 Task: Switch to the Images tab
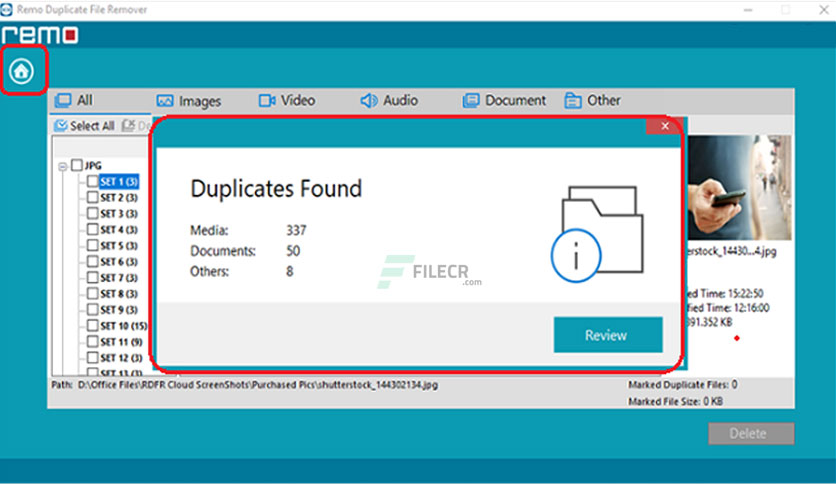[189, 101]
